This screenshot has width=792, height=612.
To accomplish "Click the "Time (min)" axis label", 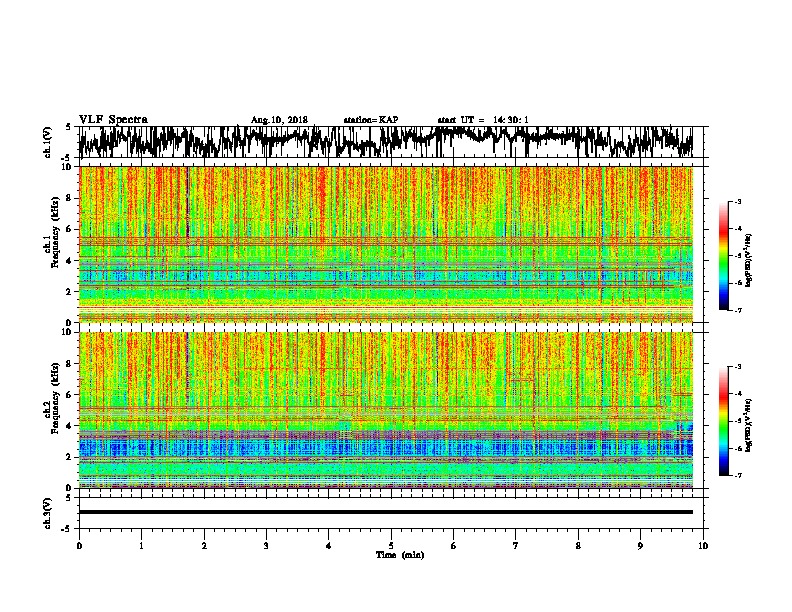I will click(x=400, y=554).
